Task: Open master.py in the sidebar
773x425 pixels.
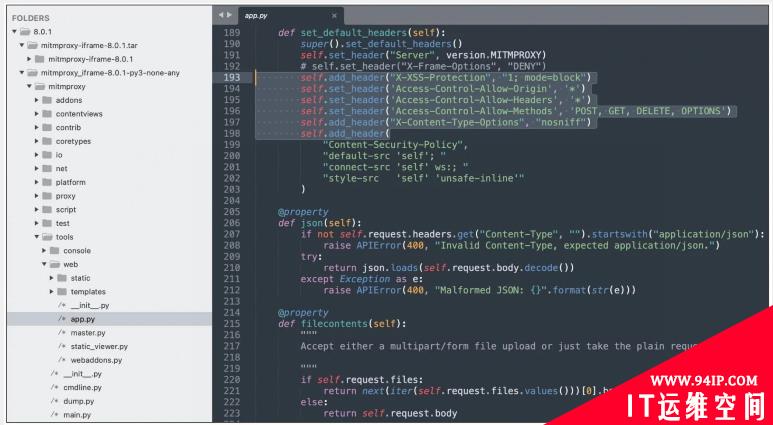Action: click(88, 333)
